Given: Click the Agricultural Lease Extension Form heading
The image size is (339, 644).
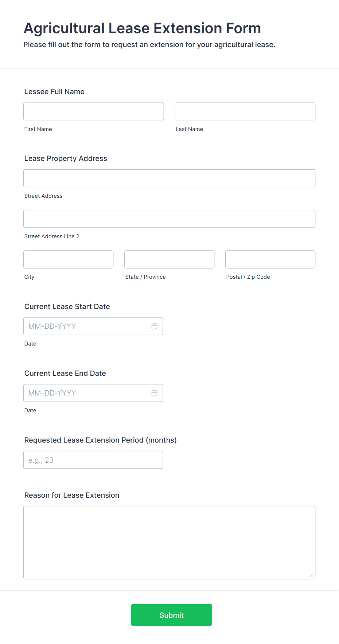Looking at the screenshot, I should pyautogui.click(x=142, y=28).
